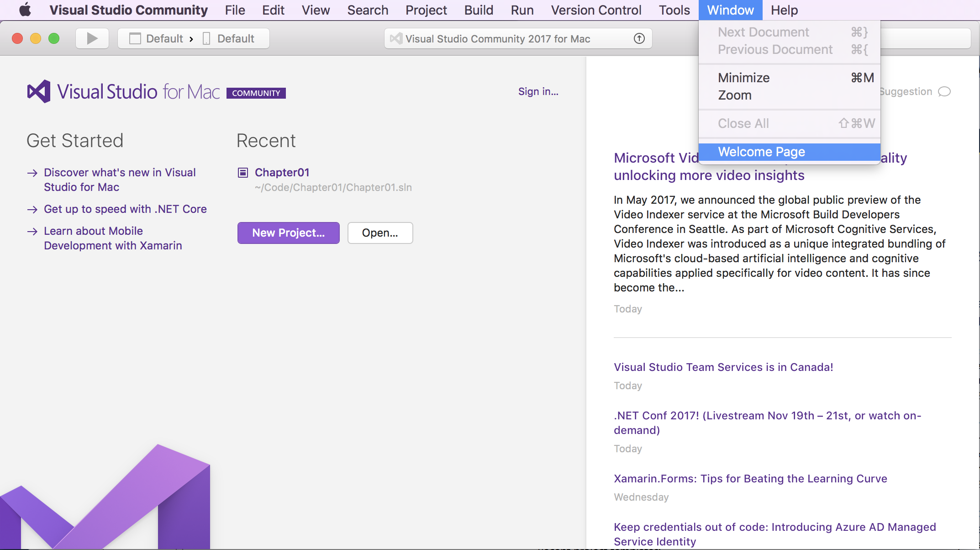The height and width of the screenshot is (550, 980).
Task: Click arrow beside Mobile Development link
Action: tap(32, 232)
